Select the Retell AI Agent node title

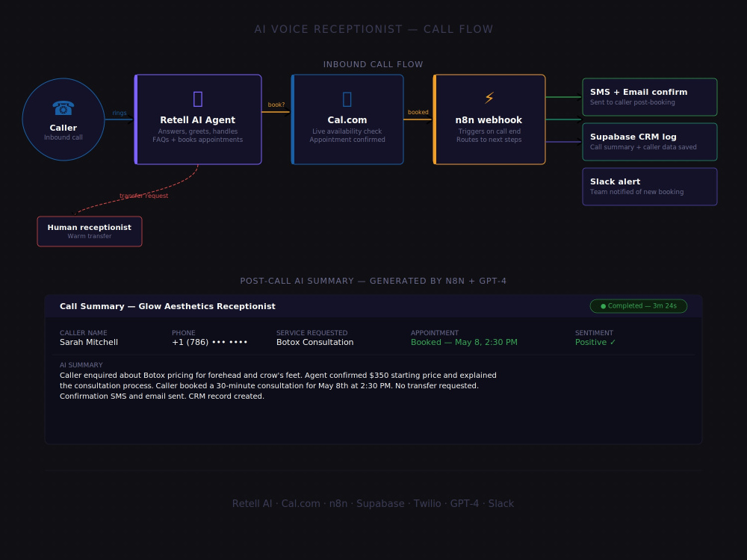tap(198, 120)
